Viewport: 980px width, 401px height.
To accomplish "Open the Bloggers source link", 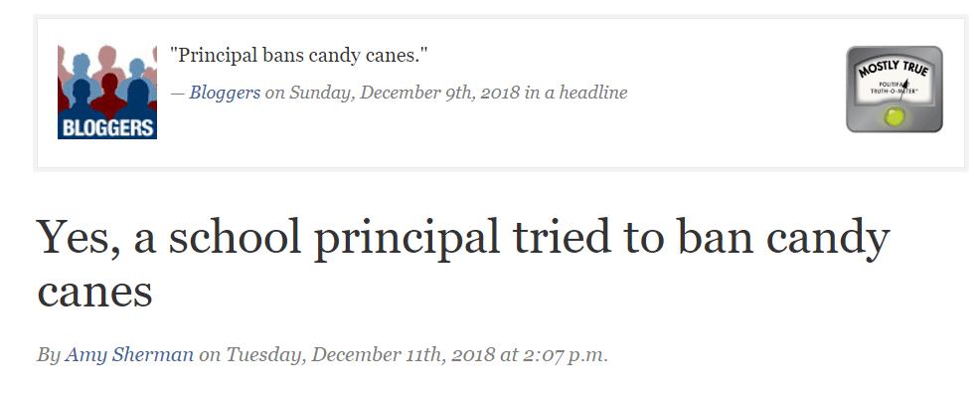I will point(225,94).
